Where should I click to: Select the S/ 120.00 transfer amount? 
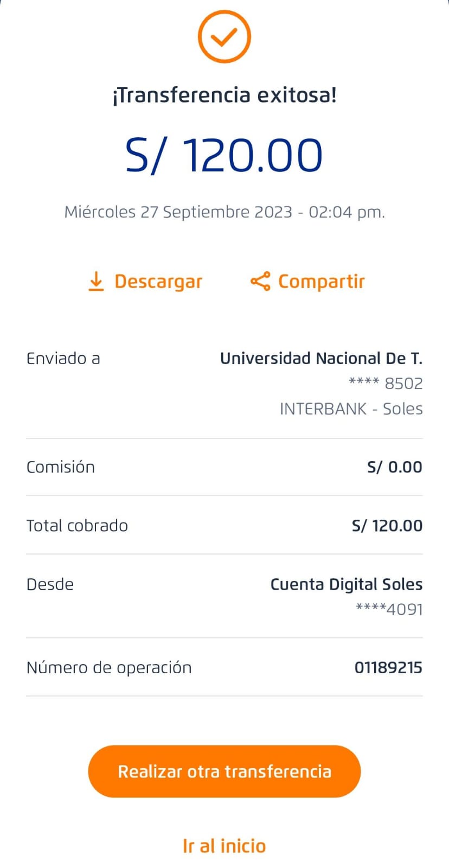224,155
